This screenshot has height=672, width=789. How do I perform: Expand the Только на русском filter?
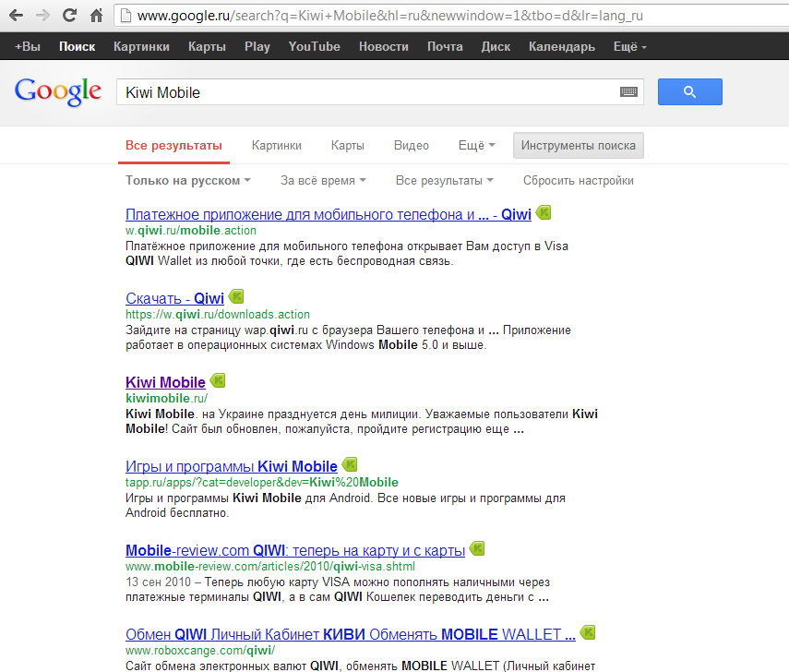[x=188, y=181]
